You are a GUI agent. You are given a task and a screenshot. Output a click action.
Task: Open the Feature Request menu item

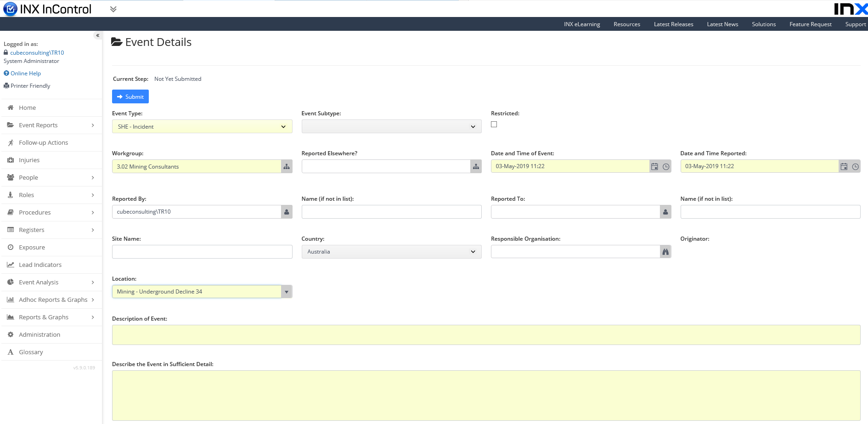[x=811, y=24]
